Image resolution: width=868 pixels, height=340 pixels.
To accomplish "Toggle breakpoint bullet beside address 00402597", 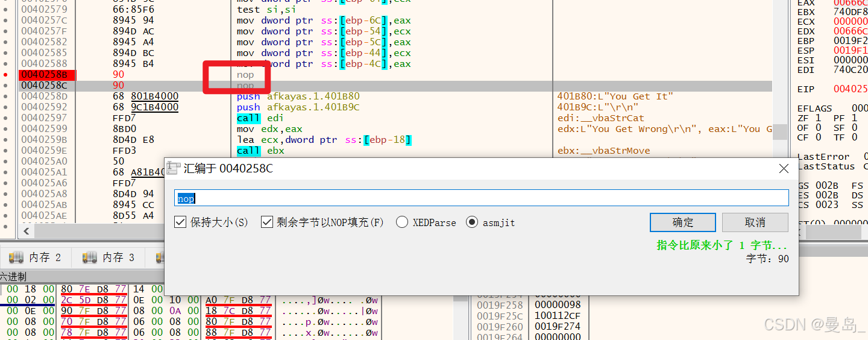I will coord(5,118).
